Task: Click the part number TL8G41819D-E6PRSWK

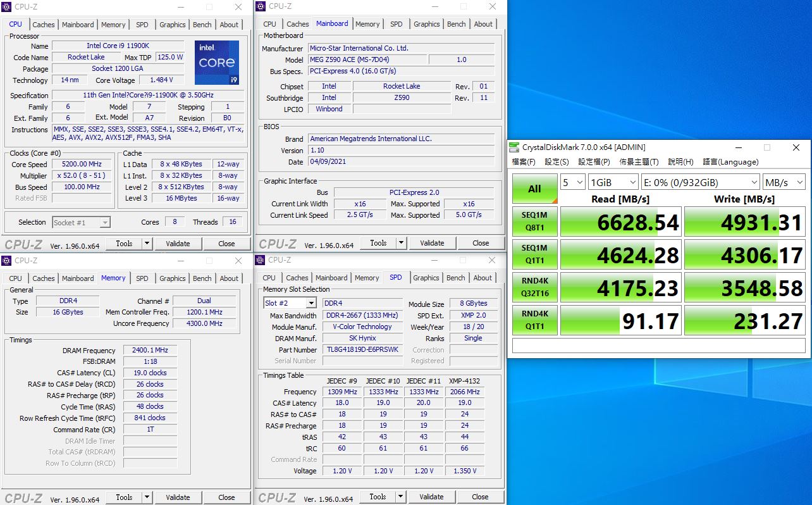Action: 362,349
